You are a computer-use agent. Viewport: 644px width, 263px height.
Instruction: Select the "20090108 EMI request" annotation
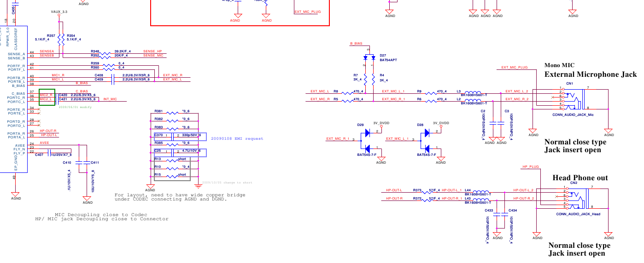click(237, 138)
